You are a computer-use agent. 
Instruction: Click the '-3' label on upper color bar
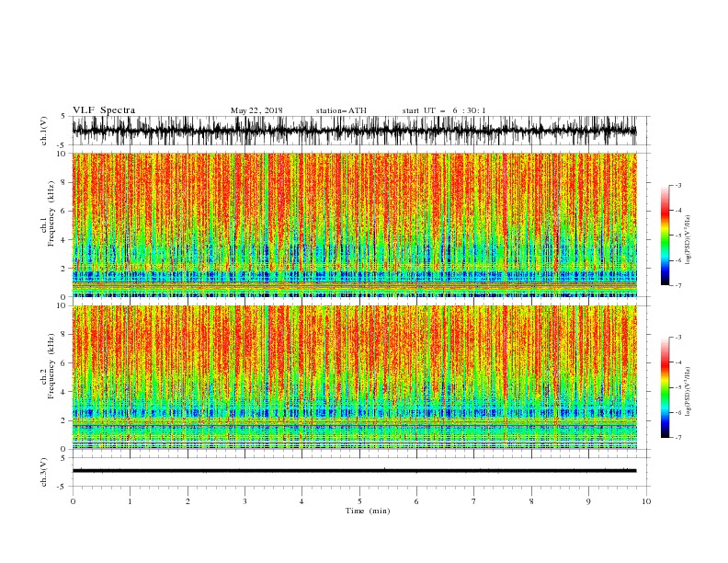pyautogui.click(x=677, y=185)
